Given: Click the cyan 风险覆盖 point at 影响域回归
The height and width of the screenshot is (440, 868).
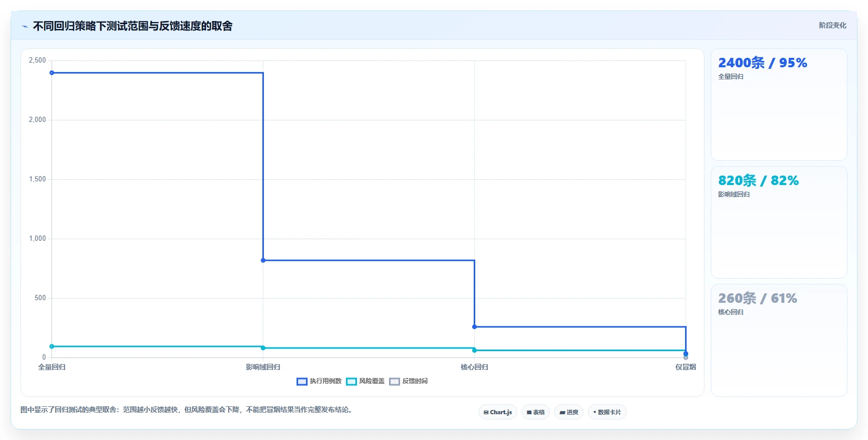Looking at the screenshot, I should 263,348.
